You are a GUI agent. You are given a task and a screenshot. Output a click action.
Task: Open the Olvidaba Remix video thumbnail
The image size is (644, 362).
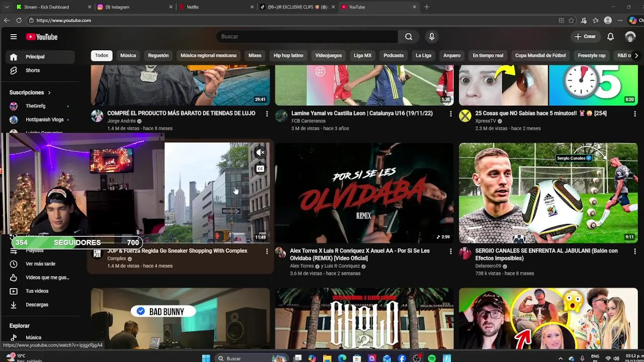tap(364, 193)
